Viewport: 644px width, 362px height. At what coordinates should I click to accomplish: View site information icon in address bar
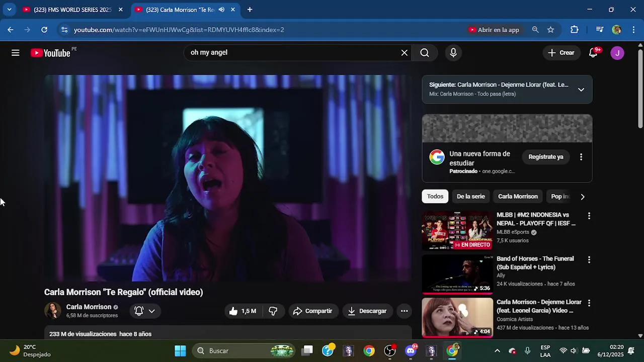[64, 30]
